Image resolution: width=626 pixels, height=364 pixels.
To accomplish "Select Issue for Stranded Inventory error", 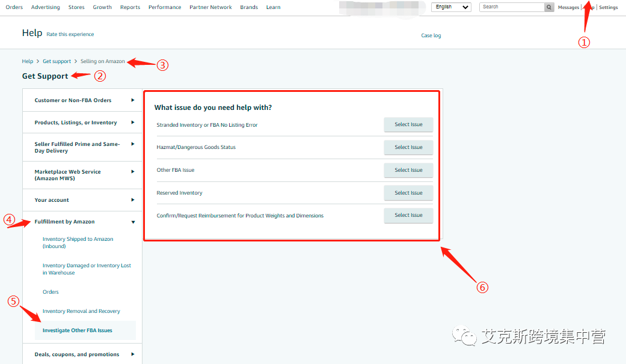I will (x=408, y=124).
